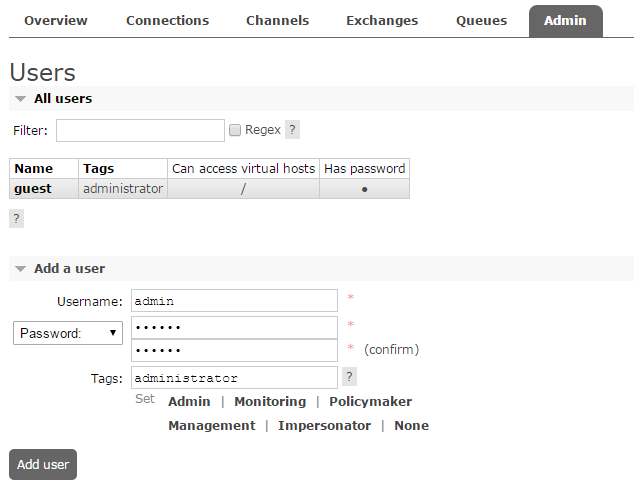This screenshot has width=634, height=493.
Task: Click the Add user button
Action: 43,464
